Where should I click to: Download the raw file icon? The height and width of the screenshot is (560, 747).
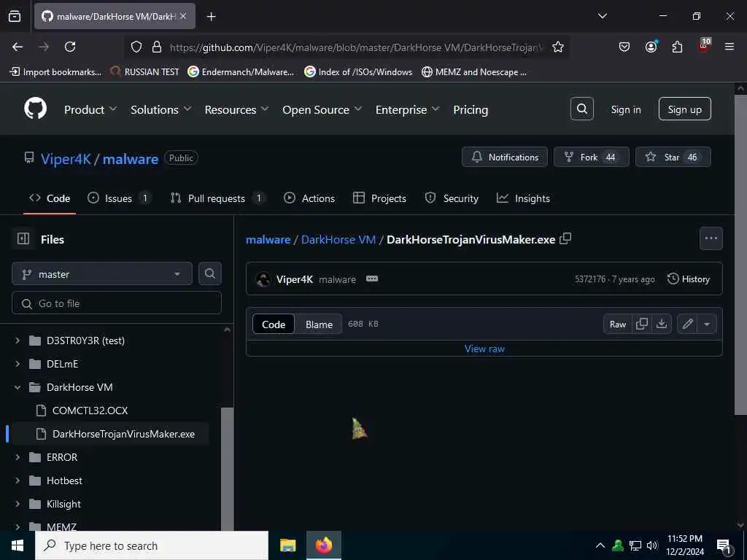pos(662,324)
